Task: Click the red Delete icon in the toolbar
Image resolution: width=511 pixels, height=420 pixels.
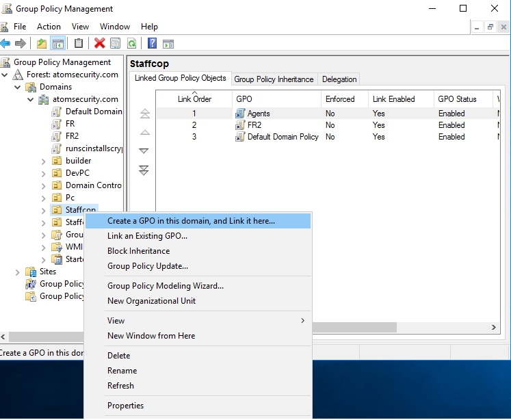Action: point(99,43)
